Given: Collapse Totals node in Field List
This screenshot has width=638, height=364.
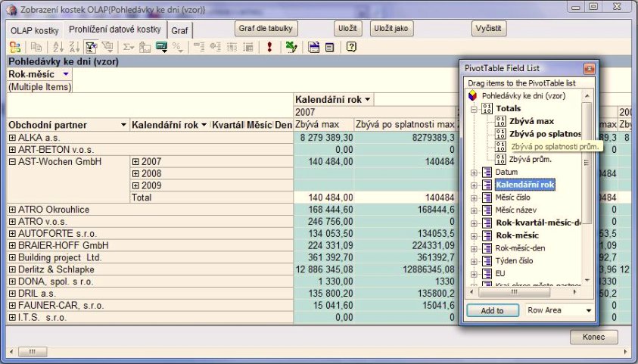Looking at the screenshot, I should tap(474, 109).
